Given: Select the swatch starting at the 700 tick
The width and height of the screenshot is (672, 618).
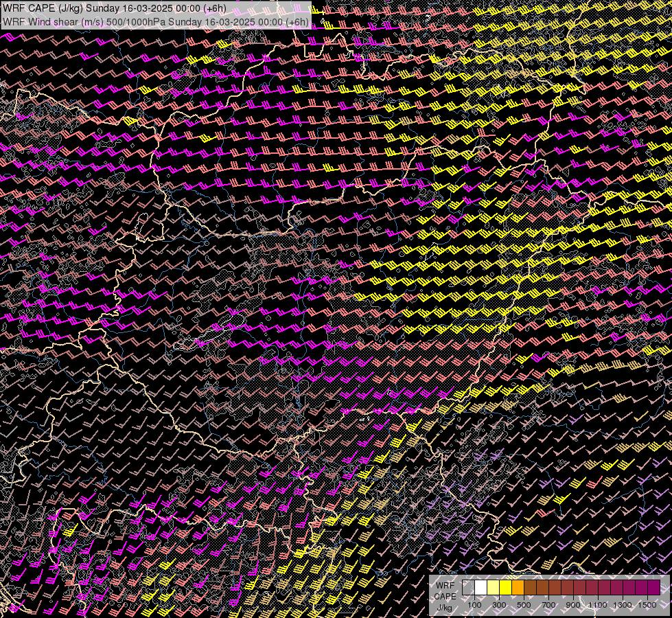Looking at the screenshot, I should [x=555, y=588].
